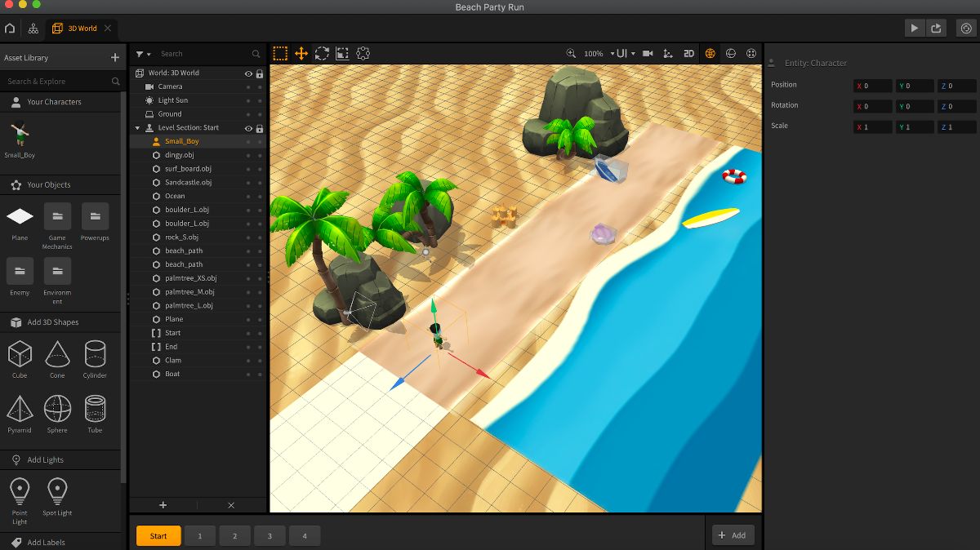Toggle visibility eye for Level Section: Start
The height and width of the screenshot is (550, 980).
pos(248,128)
